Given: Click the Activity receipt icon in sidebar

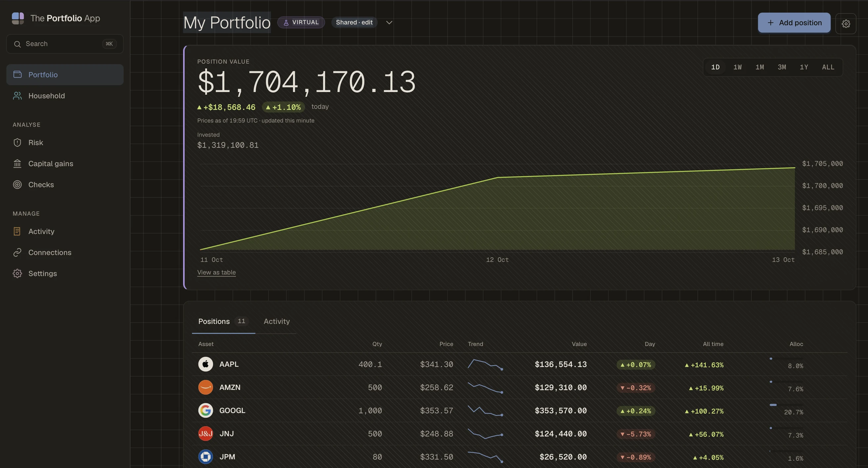Looking at the screenshot, I should [x=18, y=232].
